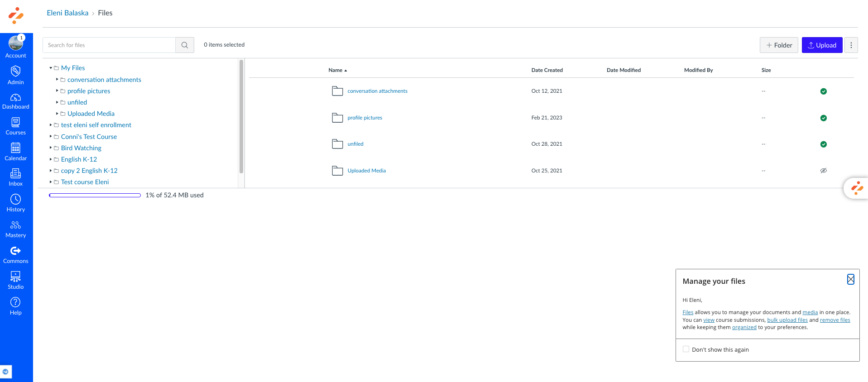Screen dimensions: 868x382
Task: Toggle hidden visibility of Uploaded Media
Action: (824, 171)
